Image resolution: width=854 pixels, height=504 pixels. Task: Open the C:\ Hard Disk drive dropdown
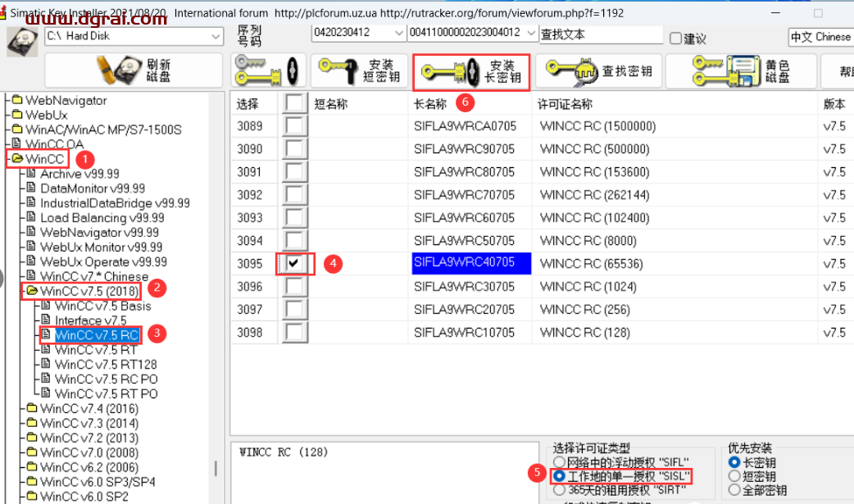[x=216, y=37]
